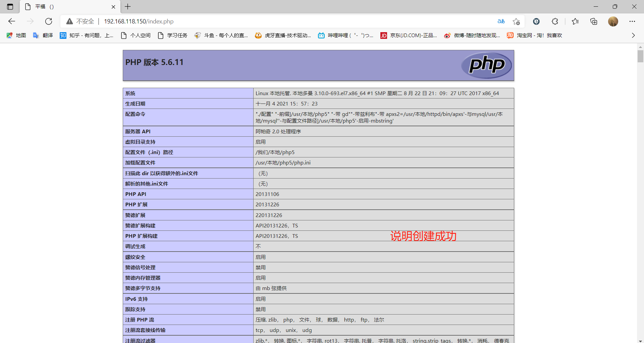This screenshot has height=343, width=644.
Task: Click the PHP 版本 5.6.11 heading
Action: [154, 62]
